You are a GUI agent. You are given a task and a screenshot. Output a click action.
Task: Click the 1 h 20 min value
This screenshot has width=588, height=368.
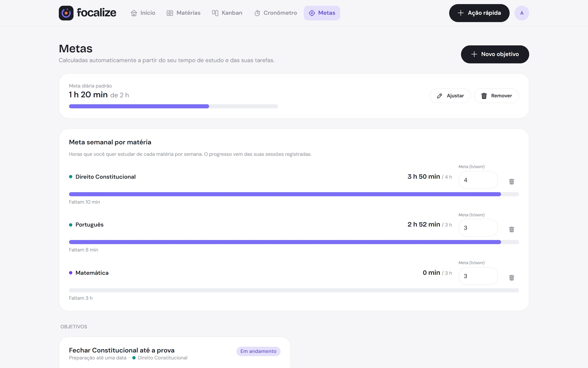88,94
